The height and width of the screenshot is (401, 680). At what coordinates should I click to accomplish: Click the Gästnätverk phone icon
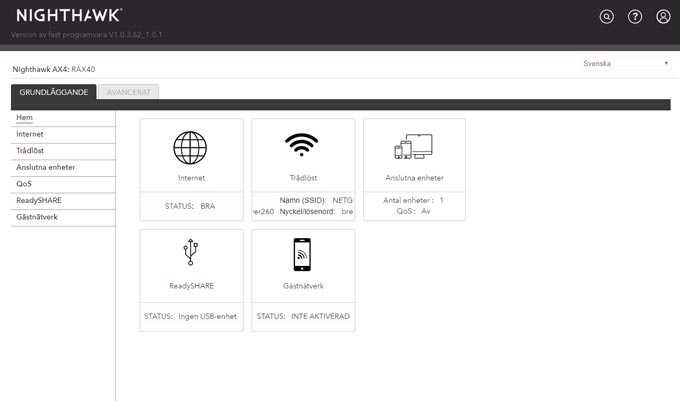tap(302, 254)
